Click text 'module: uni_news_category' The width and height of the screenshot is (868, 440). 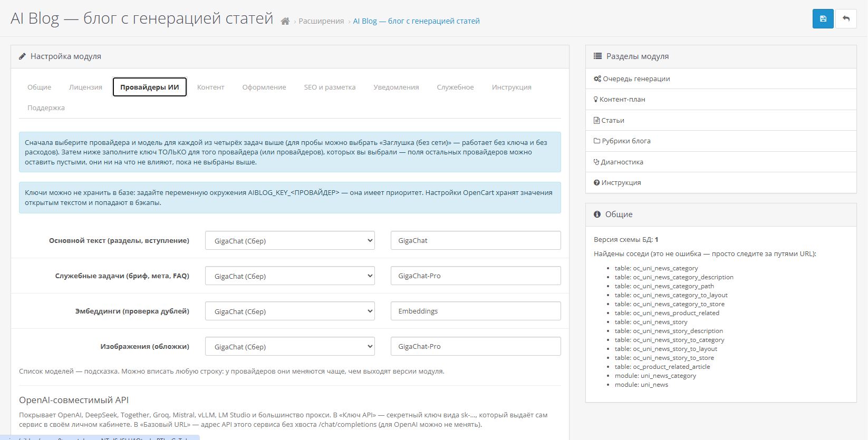pos(655,376)
